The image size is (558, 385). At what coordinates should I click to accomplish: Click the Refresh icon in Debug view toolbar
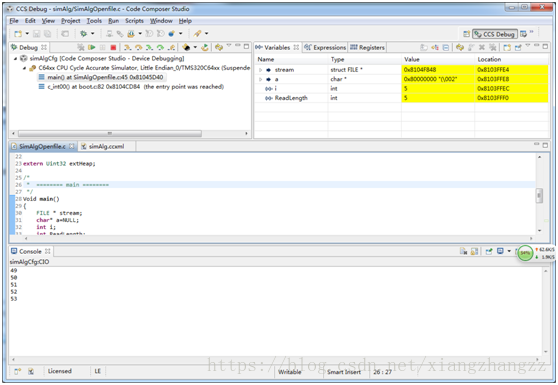pos(219,47)
